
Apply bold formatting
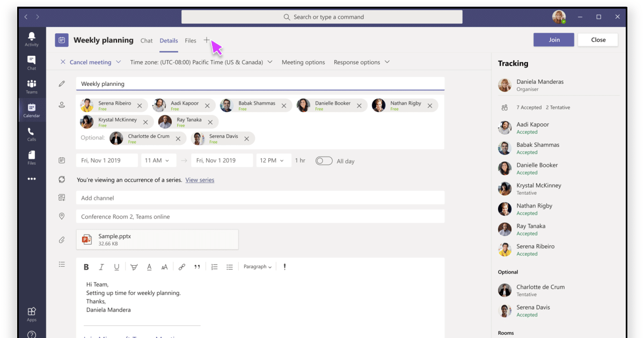86,267
